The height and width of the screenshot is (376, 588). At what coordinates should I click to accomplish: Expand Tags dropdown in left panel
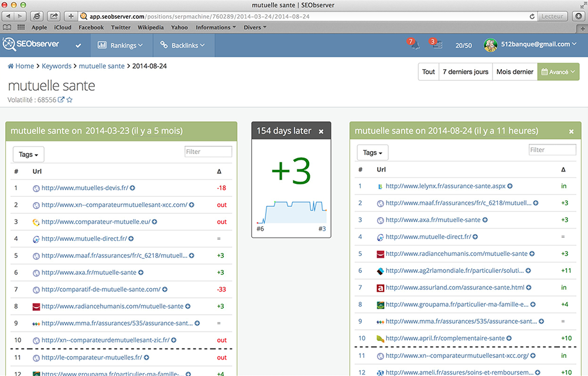pyautogui.click(x=28, y=155)
